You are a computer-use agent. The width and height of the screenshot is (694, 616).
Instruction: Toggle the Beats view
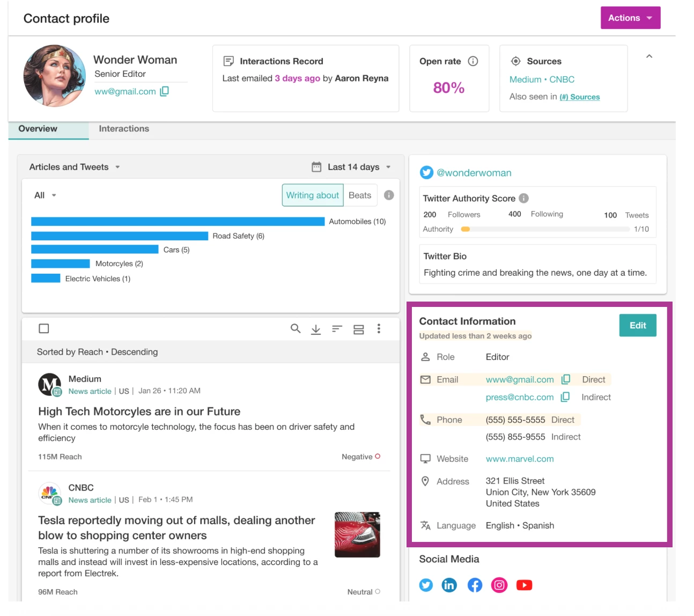360,195
